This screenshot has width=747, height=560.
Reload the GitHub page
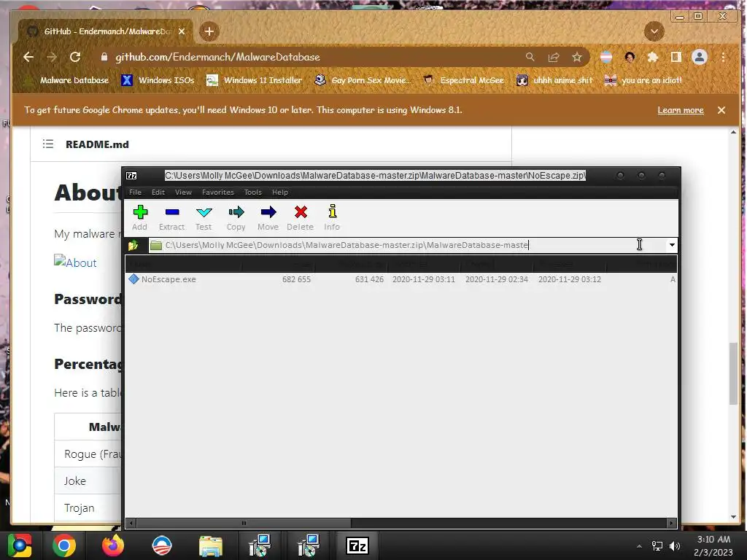pyautogui.click(x=75, y=57)
